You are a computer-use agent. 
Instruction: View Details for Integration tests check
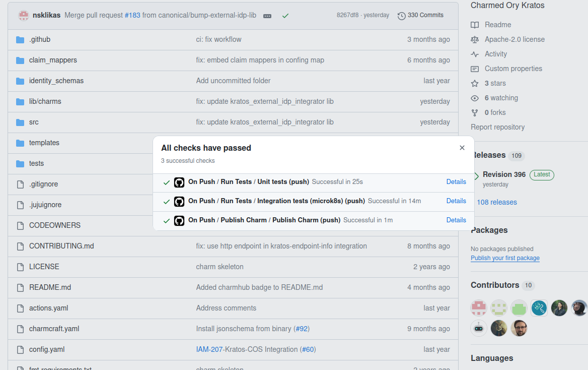[456, 201]
